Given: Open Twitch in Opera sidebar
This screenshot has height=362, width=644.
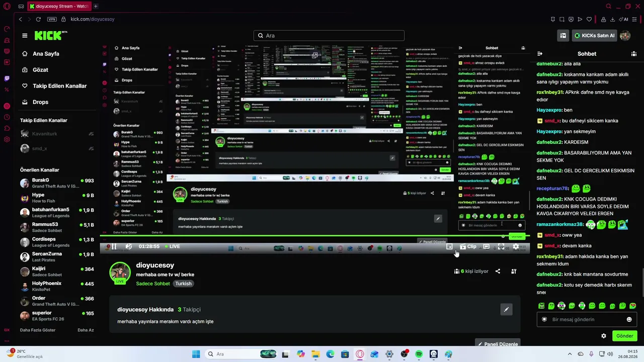Looking at the screenshot, I should 7,78.
